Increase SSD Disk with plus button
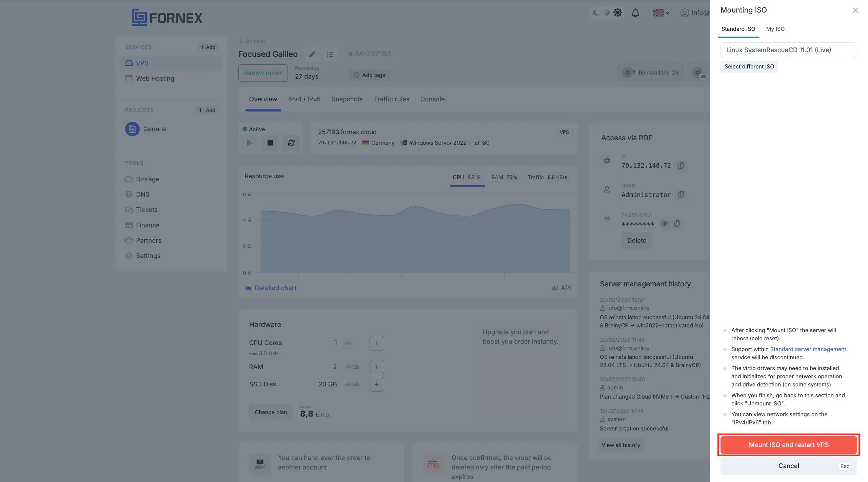Screen dimensions: 868x482 click(x=377, y=384)
